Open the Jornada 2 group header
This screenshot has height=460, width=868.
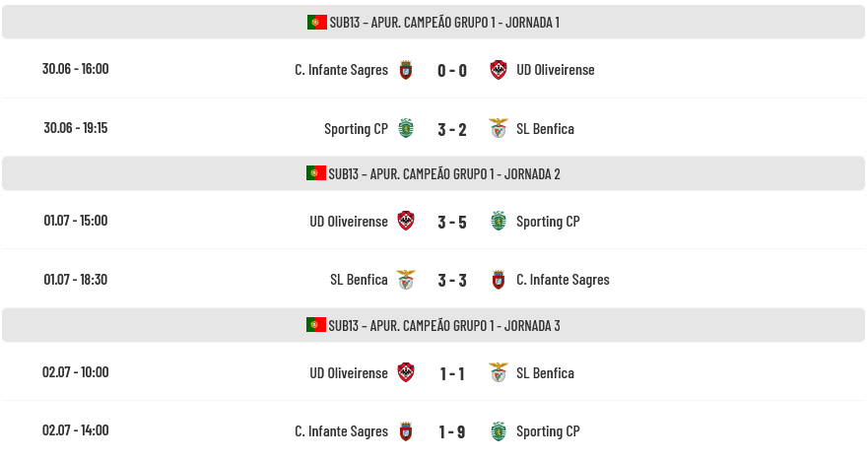click(434, 173)
